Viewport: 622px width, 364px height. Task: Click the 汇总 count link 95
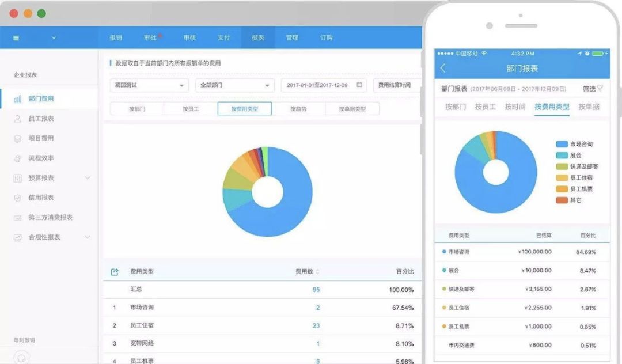pyautogui.click(x=316, y=290)
